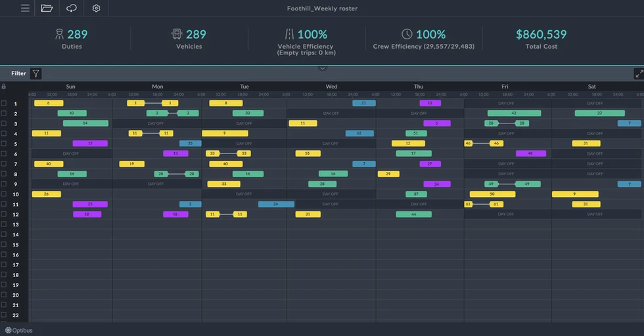Select green duty 14 on Sunday row 3
Viewport: 644px width, 336px height.
[85, 123]
